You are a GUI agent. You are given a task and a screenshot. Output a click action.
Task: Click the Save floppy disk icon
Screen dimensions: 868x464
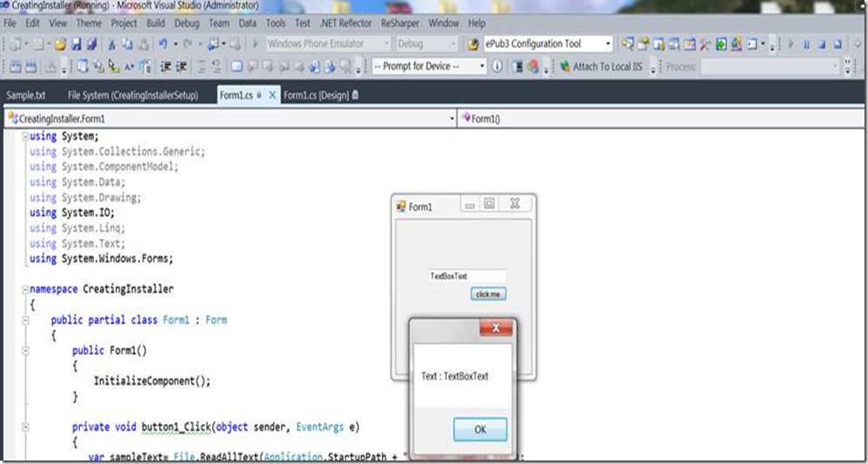(x=77, y=43)
